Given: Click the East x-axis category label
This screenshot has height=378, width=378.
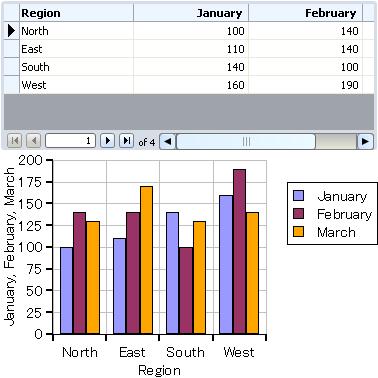Looking at the screenshot, I should 132,352.
